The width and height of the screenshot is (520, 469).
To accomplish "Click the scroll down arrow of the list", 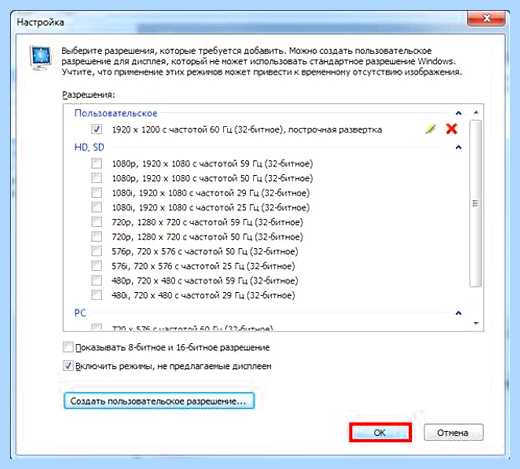I will 476,323.
